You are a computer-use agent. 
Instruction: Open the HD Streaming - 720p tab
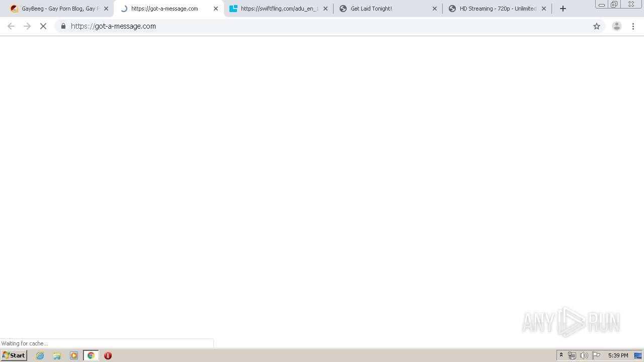point(498,9)
